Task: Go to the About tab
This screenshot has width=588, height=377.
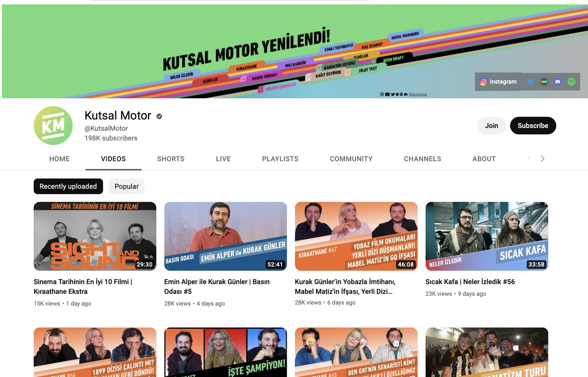Action: [x=484, y=159]
